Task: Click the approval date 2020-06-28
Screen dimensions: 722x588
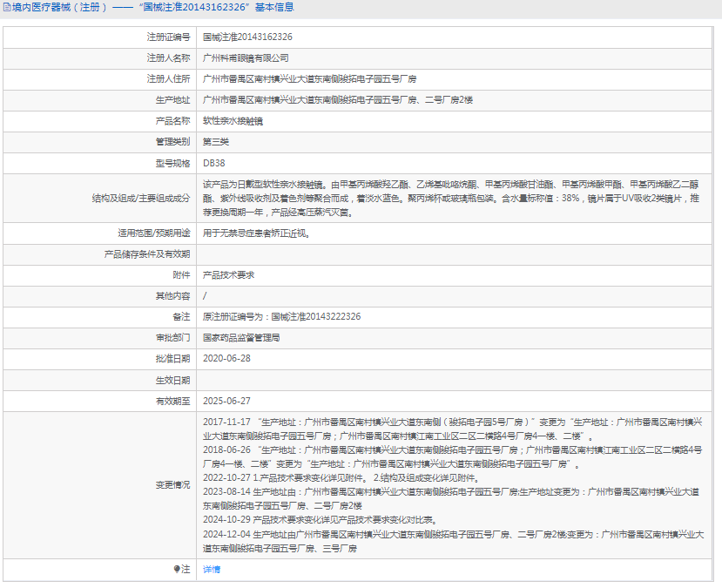Action: click(x=226, y=358)
